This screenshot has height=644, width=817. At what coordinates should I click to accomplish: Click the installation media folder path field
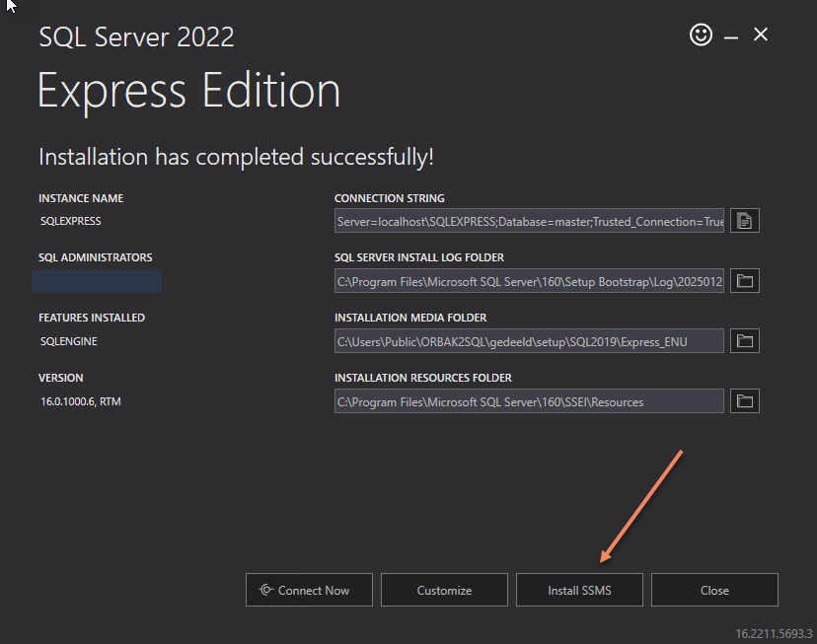click(529, 341)
